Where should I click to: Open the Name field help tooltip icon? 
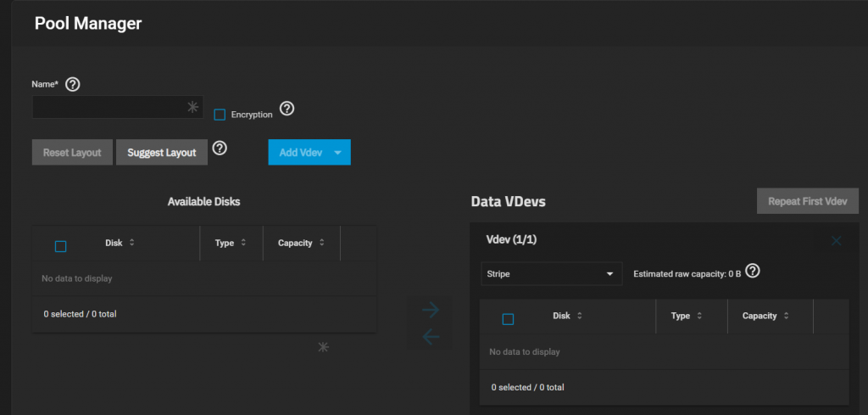tap(73, 85)
